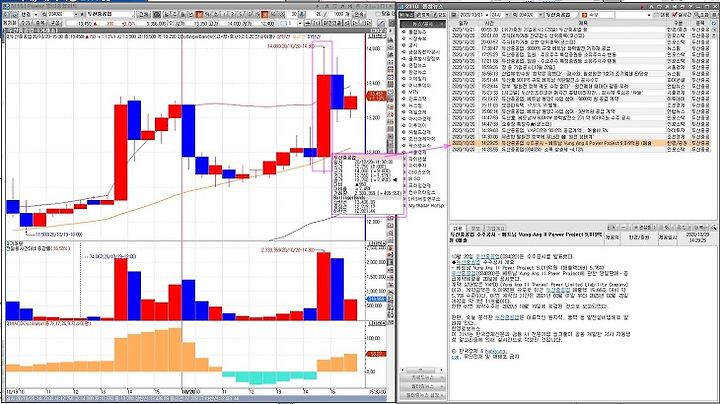The image size is (720, 404).
Task: Select 연합뉴스 in the news category tree
Action: 417,65
